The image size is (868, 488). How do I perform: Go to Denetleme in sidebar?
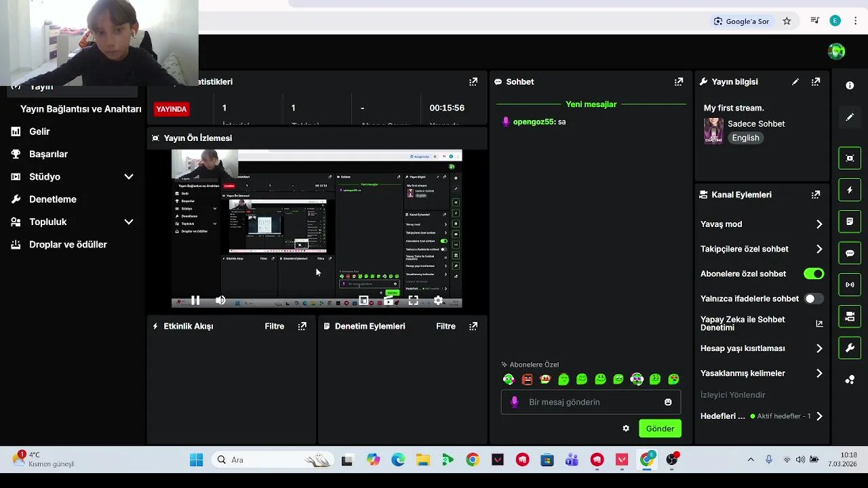[53, 199]
